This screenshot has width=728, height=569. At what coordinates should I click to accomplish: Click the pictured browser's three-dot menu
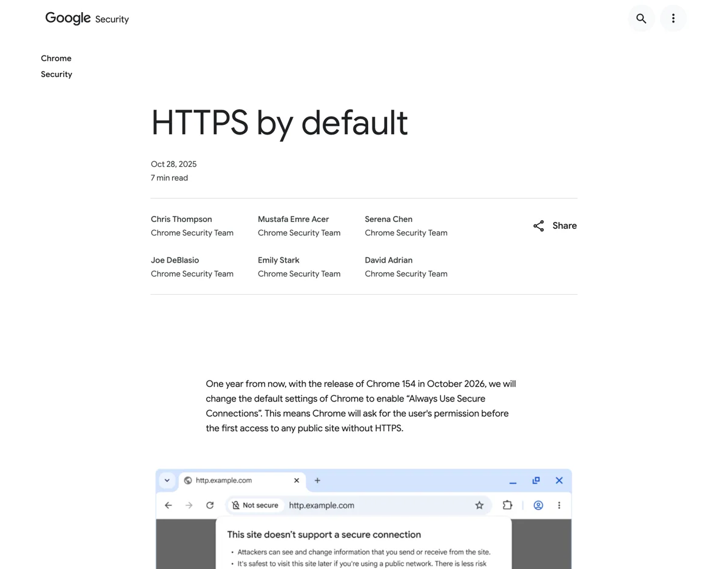559,505
